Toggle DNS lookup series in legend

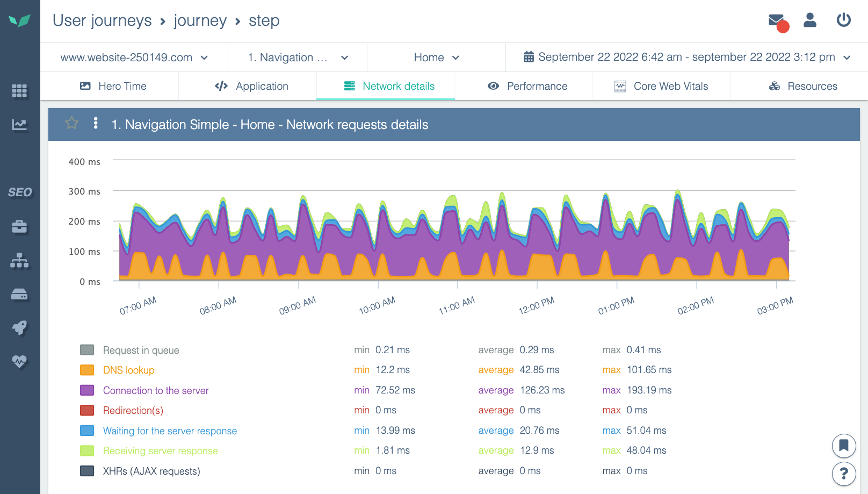pos(128,370)
